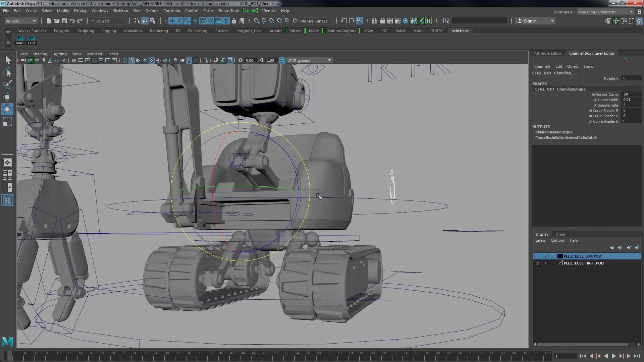Open the Skeleton menu
Image resolution: width=644 pixels, height=362 pixels.
[120, 11]
